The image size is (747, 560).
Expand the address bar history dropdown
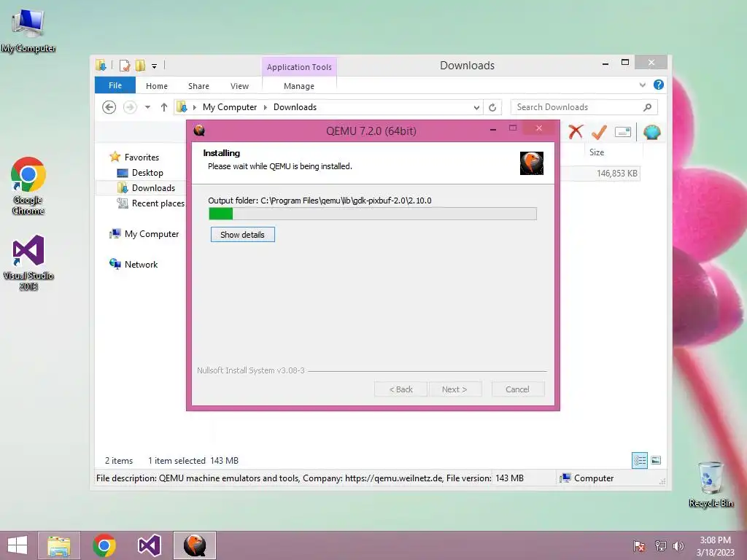click(x=476, y=107)
